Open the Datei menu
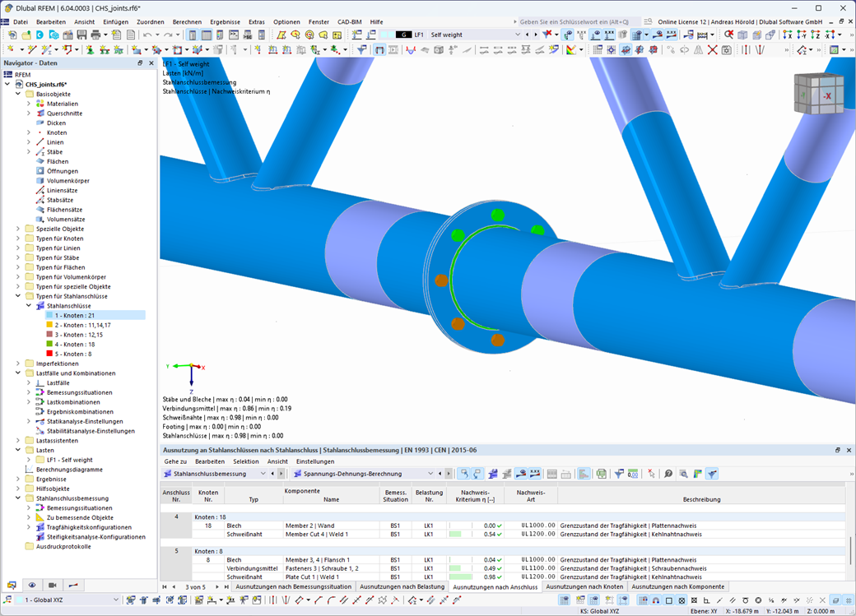Image resolution: width=856 pixels, height=616 pixels. [21, 22]
